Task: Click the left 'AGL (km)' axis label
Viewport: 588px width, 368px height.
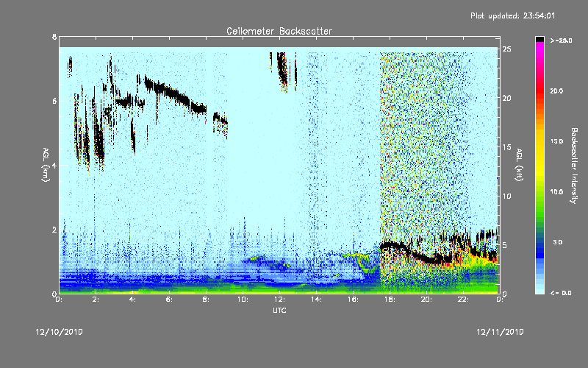Action: (46, 165)
